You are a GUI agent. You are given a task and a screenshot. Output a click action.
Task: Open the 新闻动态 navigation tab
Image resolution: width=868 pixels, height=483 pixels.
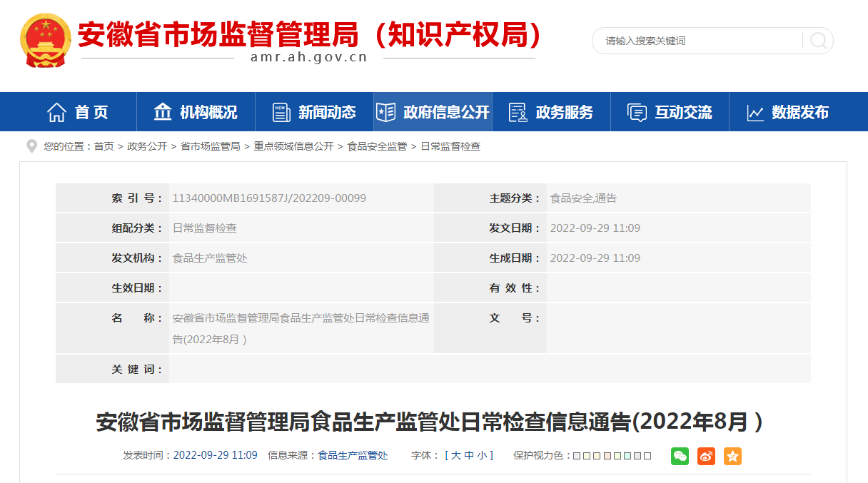[x=314, y=112]
